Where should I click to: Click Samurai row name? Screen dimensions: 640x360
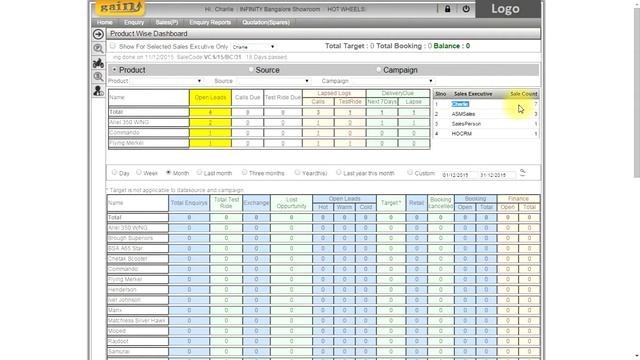(119, 352)
